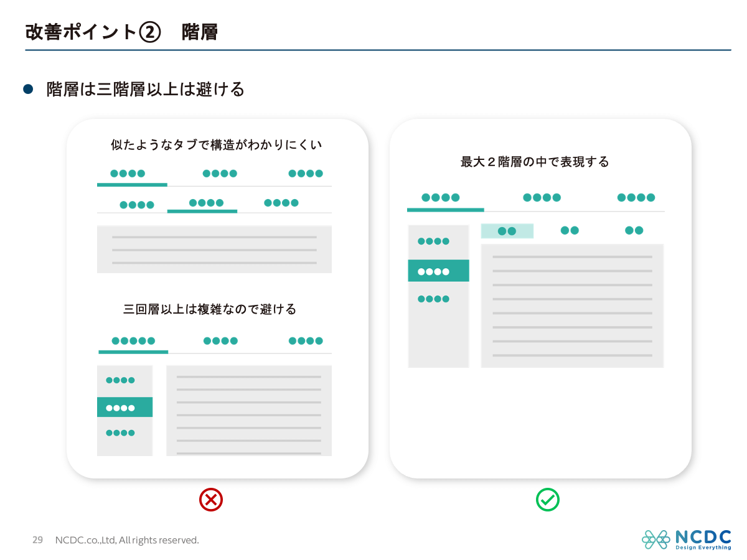Select highlighted sidebar item in the right card
This screenshot has height=560, width=747.
click(x=438, y=271)
